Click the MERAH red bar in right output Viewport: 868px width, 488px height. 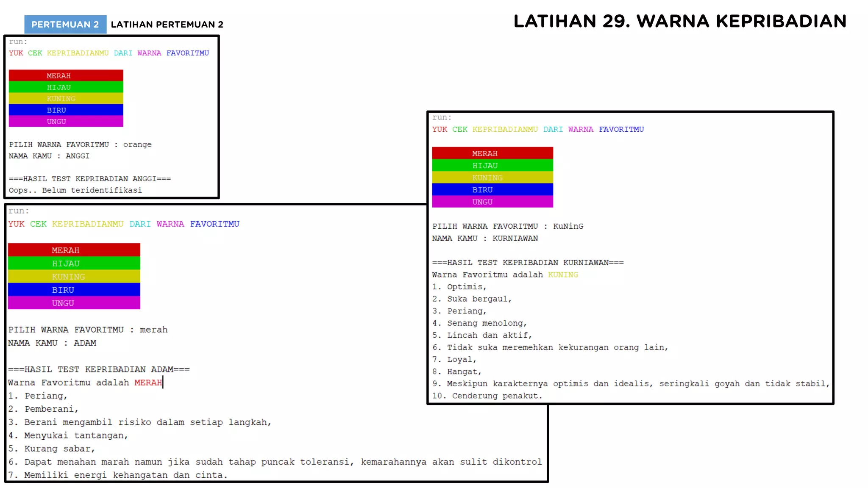point(492,153)
